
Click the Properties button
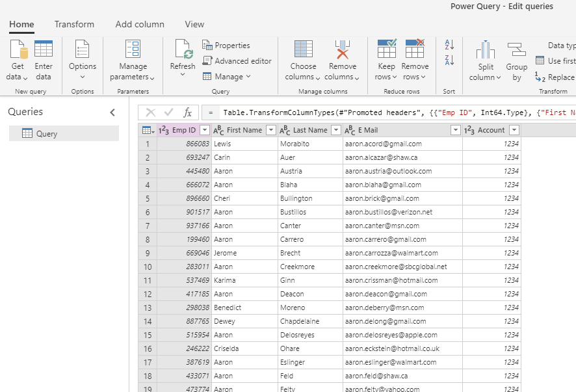(226, 46)
